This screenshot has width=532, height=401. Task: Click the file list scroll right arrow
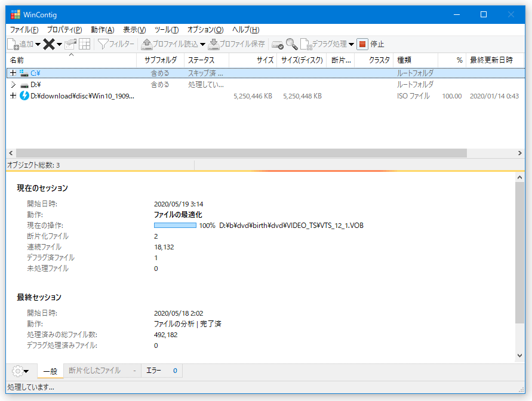[520, 153]
